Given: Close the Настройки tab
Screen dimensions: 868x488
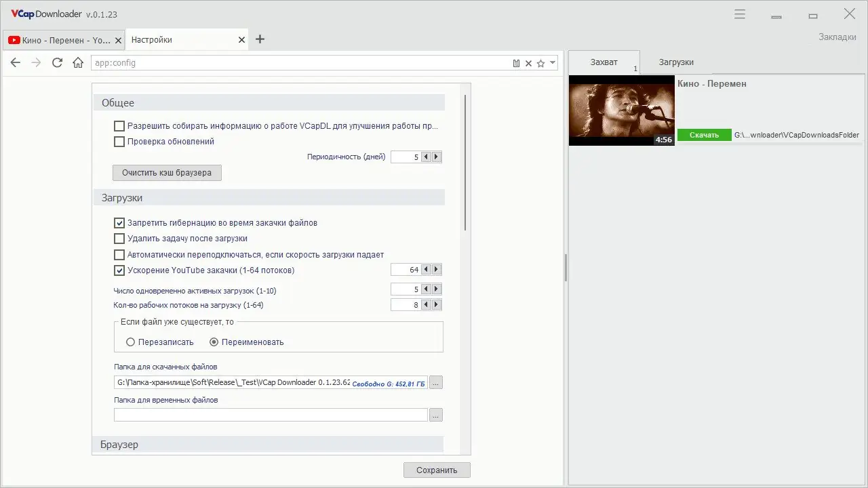Looking at the screenshot, I should (241, 40).
